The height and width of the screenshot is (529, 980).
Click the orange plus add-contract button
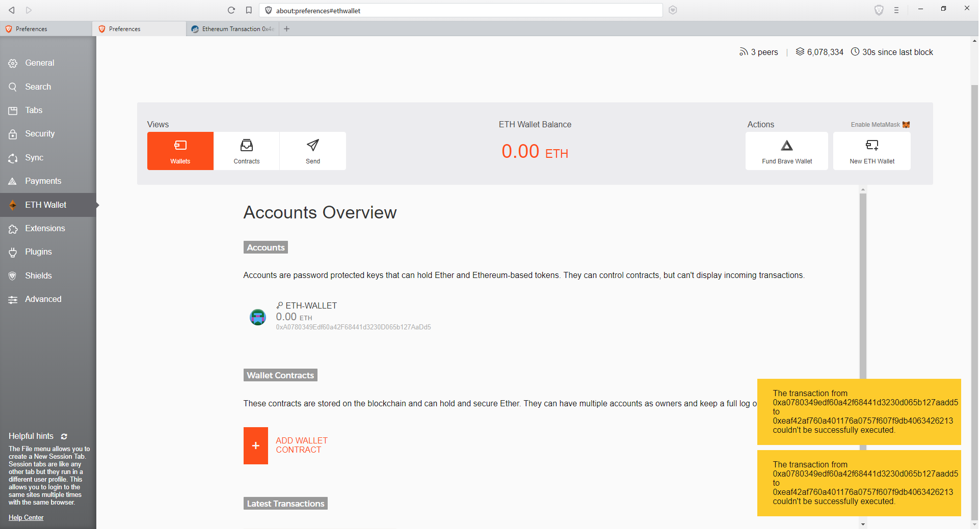click(x=256, y=446)
